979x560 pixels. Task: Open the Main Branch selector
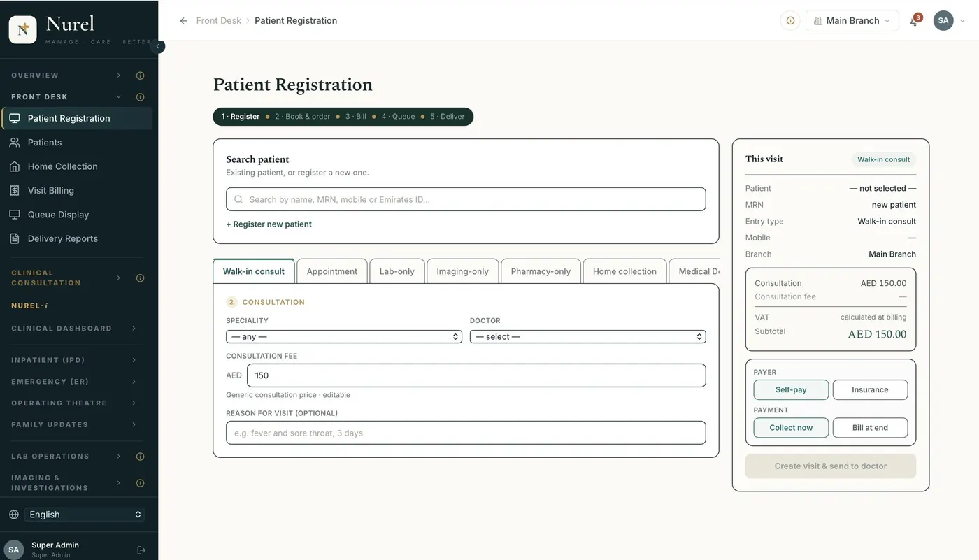click(x=852, y=21)
